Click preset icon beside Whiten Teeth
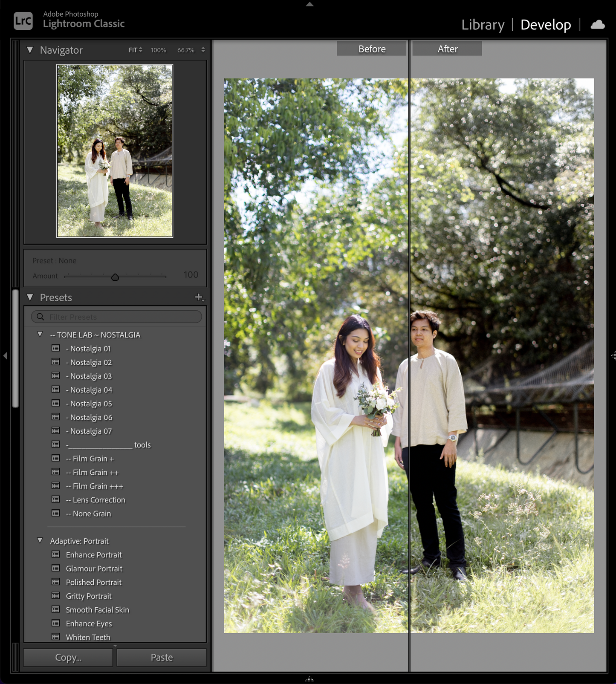 56,637
